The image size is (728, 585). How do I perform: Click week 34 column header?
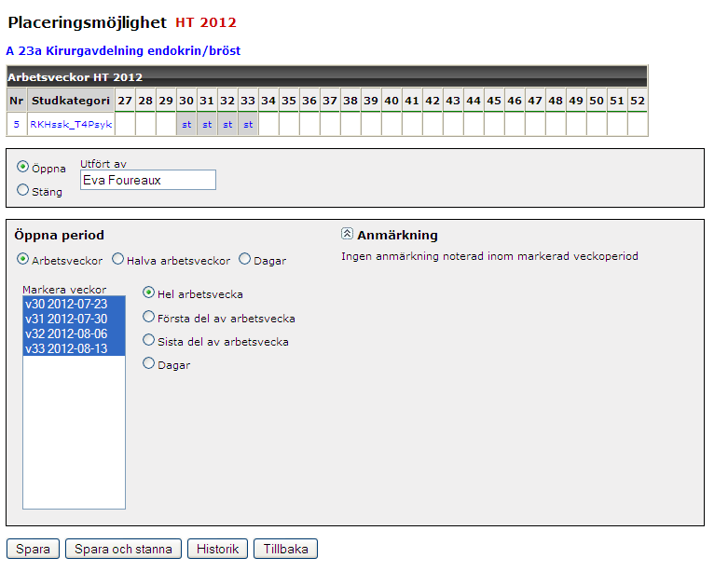(268, 101)
